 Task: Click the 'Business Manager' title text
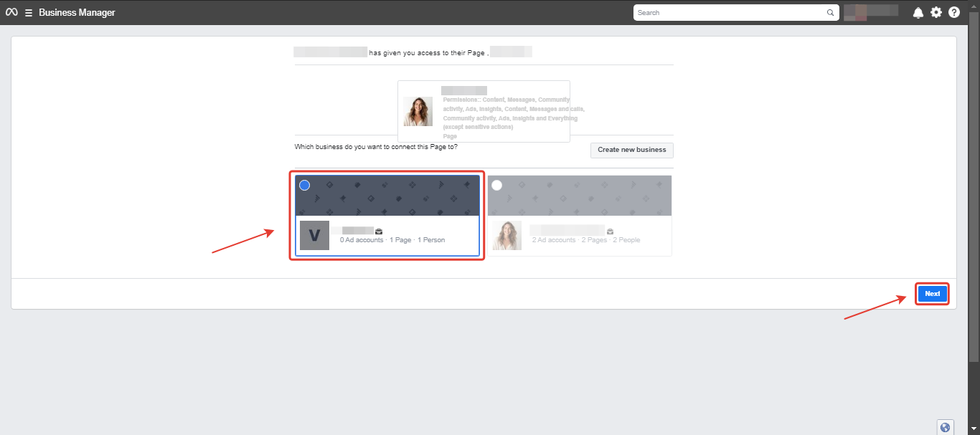[x=77, y=13]
